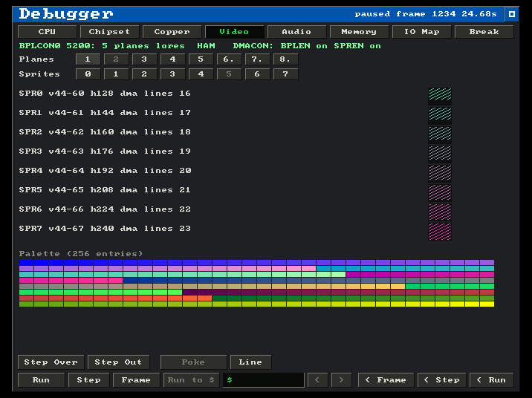
Task: Toggle bitplane 8 visibility
Action: click(x=285, y=59)
